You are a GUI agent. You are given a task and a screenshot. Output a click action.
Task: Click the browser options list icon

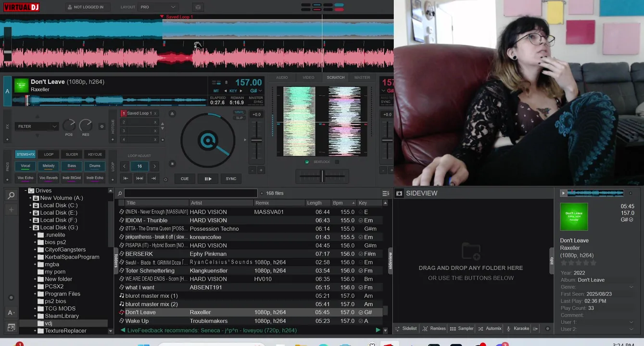point(385,193)
